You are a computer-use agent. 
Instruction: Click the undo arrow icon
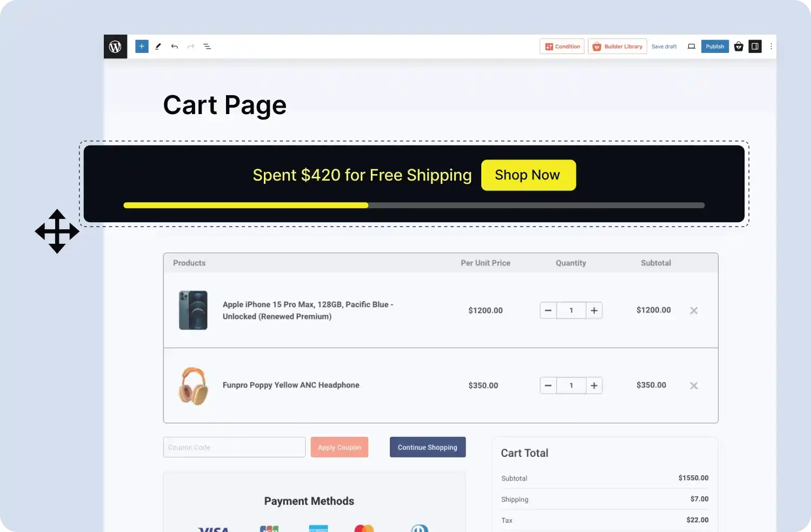(174, 46)
